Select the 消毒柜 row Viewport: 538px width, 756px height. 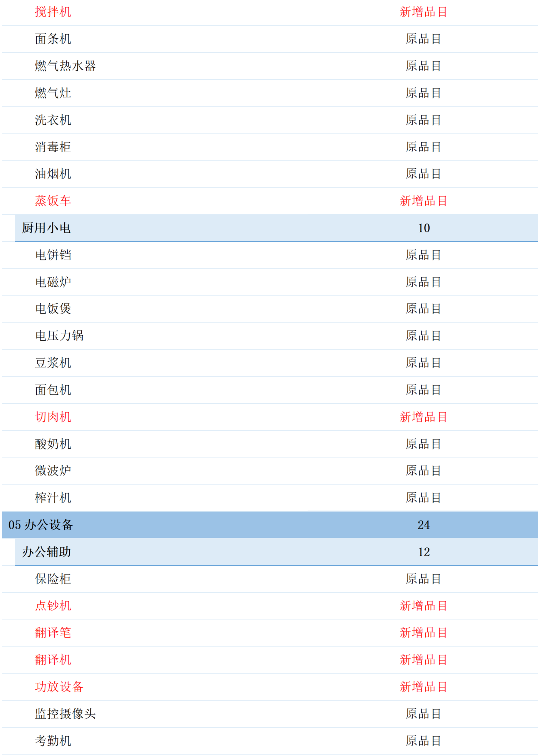(x=52, y=147)
